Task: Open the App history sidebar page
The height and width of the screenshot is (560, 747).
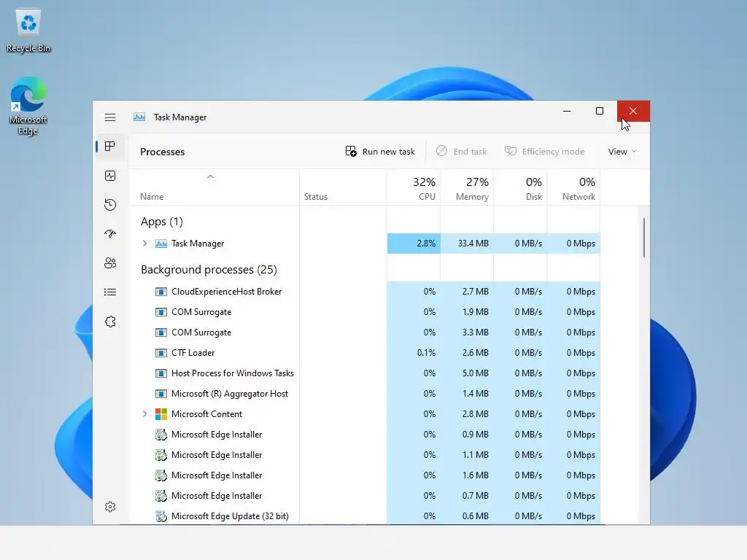Action: click(x=110, y=205)
